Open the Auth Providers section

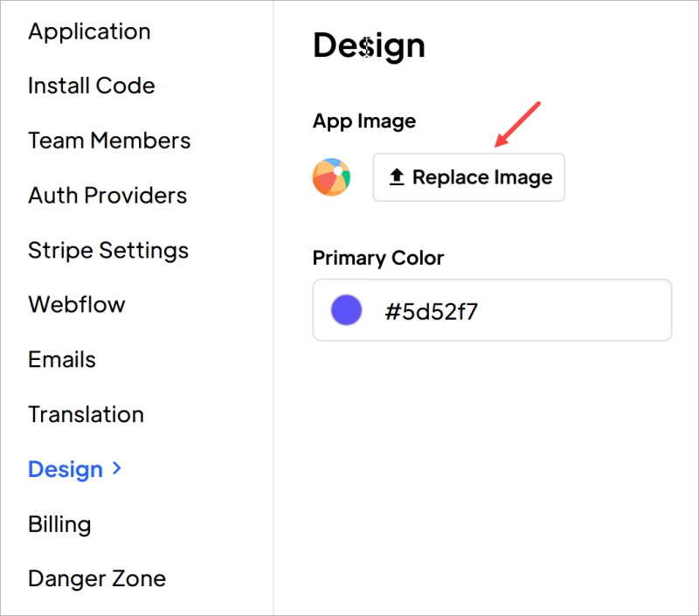tap(107, 196)
